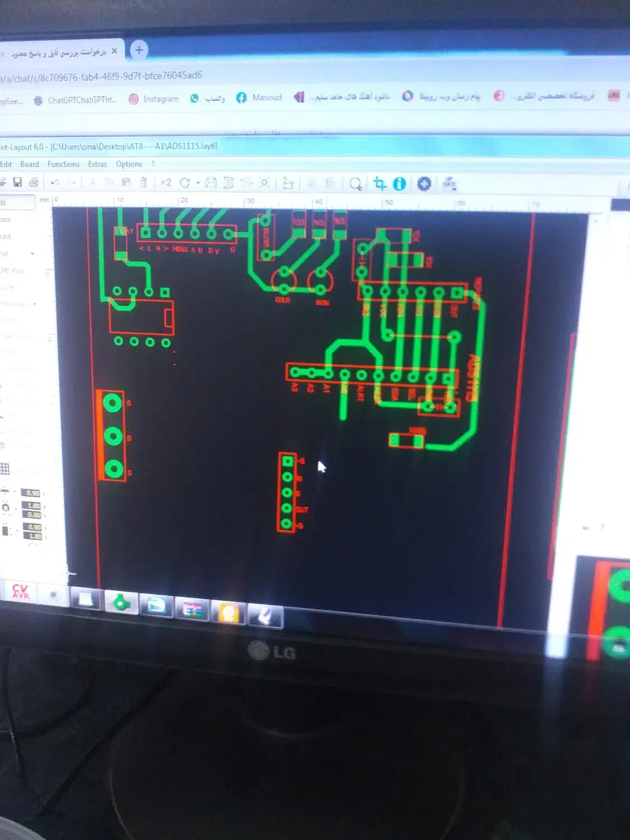Click the browser address bar URL
The width and height of the screenshot is (630, 840).
101,77
